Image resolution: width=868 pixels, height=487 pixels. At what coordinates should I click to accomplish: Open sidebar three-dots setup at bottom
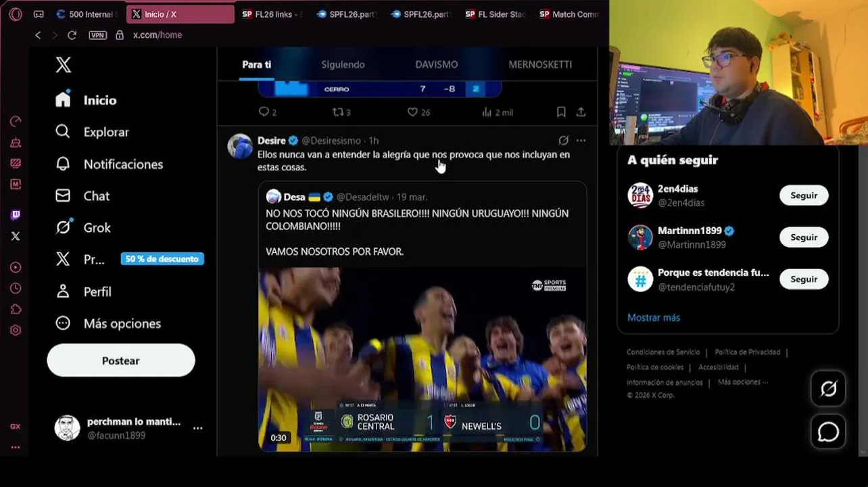[16, 447]
